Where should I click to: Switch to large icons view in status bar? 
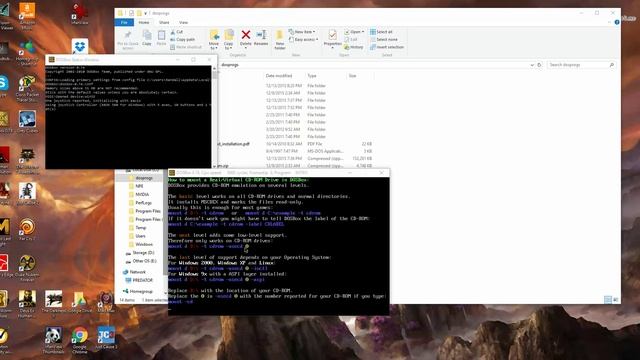point(616,300)
